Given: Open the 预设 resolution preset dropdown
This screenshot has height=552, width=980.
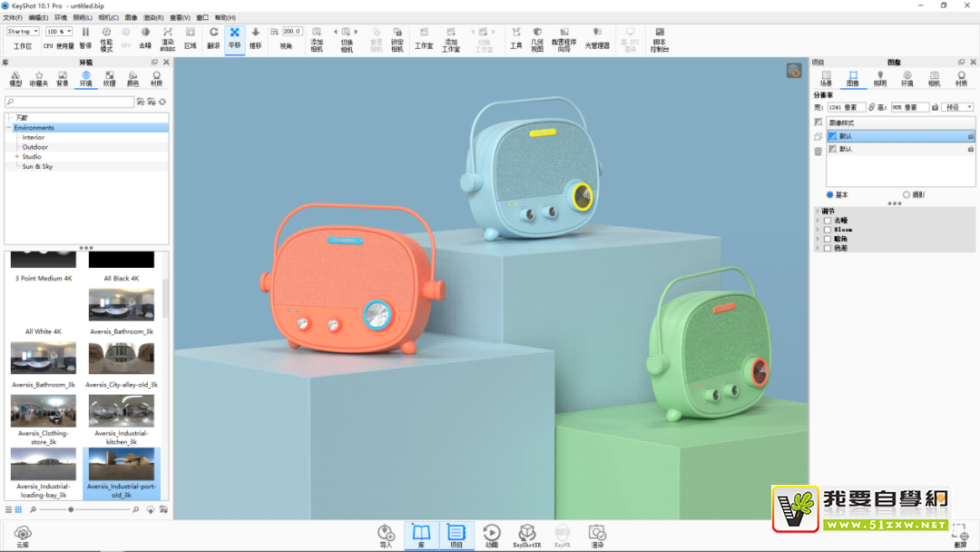Looking at the screenshot, I should click(957, 107).
